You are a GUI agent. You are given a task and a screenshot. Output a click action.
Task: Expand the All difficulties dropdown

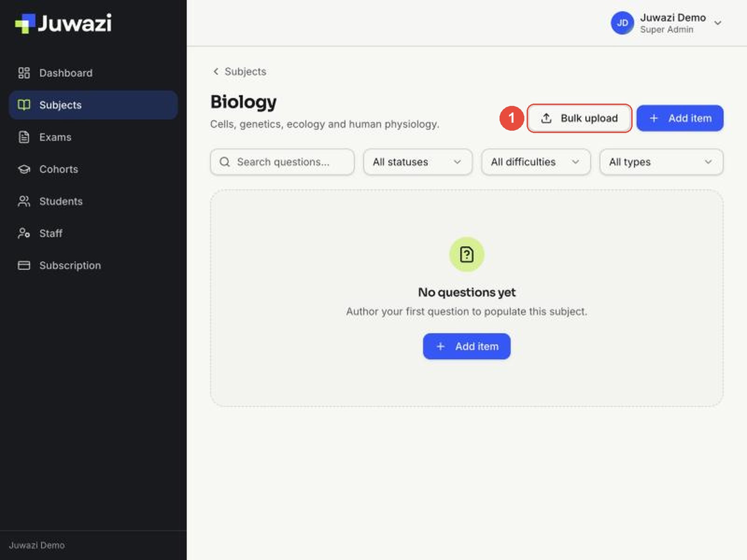click(x=536, y=162)
